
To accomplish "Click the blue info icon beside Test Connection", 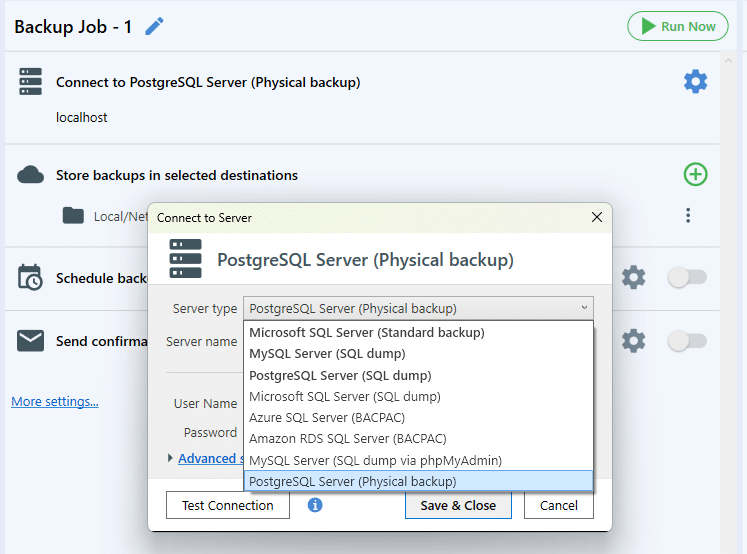I will coord(314,505).
